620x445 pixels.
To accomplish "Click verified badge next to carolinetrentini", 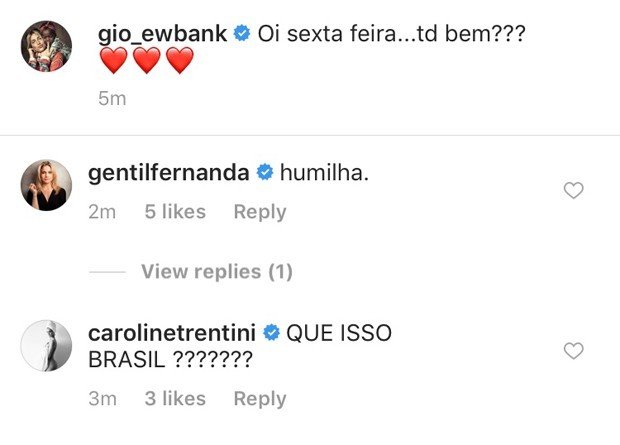I will (x=270, y=334).
